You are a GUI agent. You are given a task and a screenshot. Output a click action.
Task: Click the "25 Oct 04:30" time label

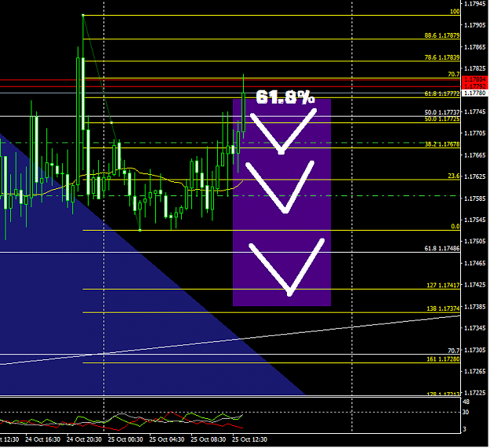tap(166, 439)
